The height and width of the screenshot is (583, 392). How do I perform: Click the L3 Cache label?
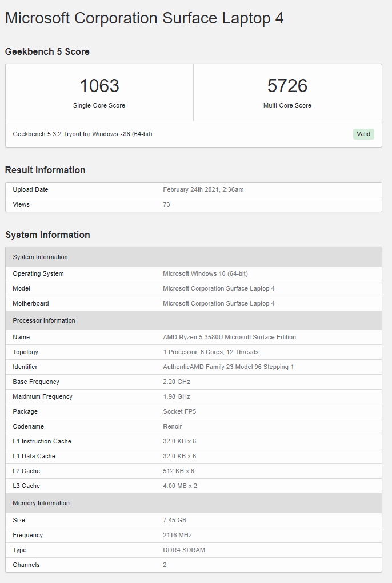click(x=26, y=486)
